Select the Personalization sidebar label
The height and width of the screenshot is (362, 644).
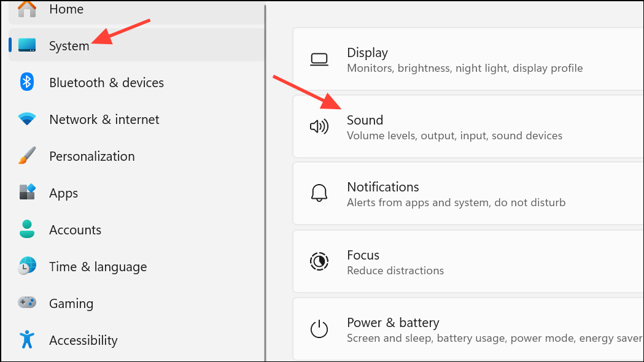click(x=92, y=156)
